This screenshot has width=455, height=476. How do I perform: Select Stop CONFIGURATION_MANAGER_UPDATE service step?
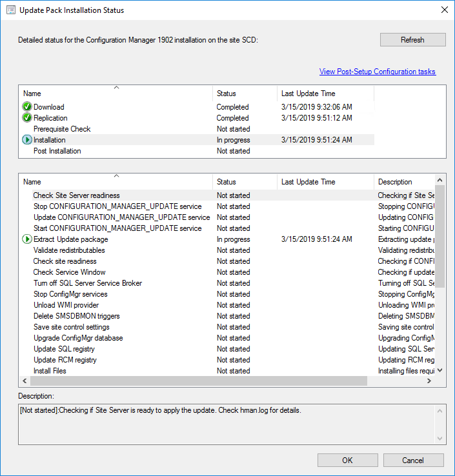[227, 206]
